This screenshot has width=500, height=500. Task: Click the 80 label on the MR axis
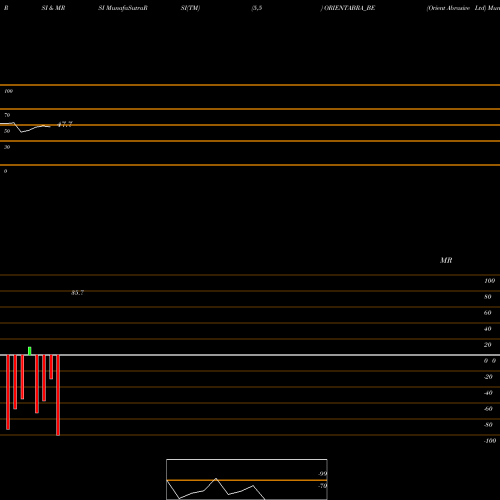[x=488, y=297]
